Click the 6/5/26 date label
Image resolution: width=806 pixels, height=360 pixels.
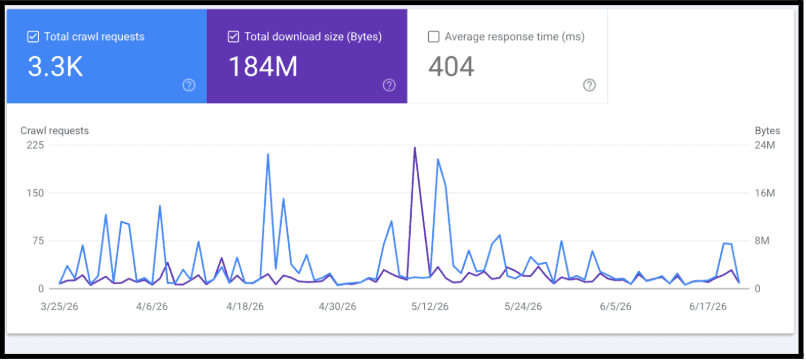[x=615, y=307]
